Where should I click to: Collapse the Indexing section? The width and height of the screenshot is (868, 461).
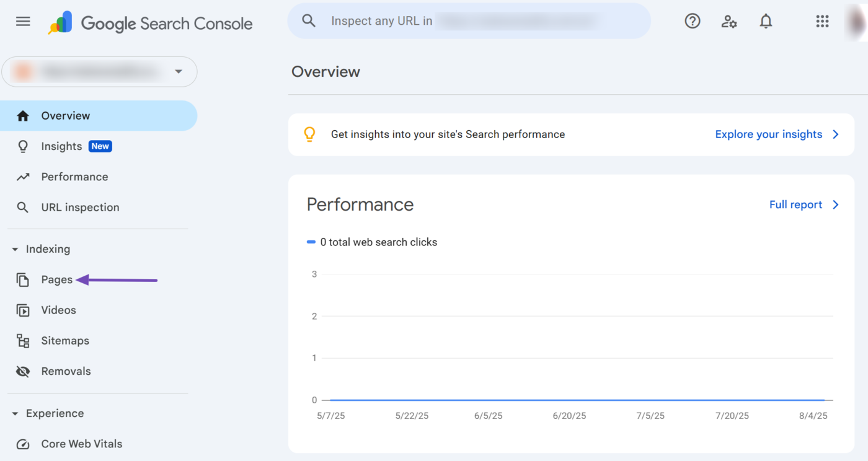(x=15, y=250)
